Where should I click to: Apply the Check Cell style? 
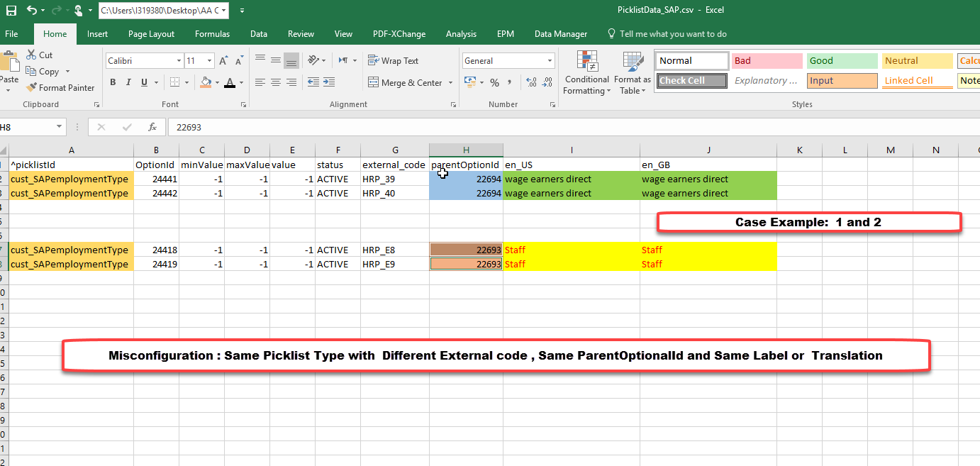691,80
